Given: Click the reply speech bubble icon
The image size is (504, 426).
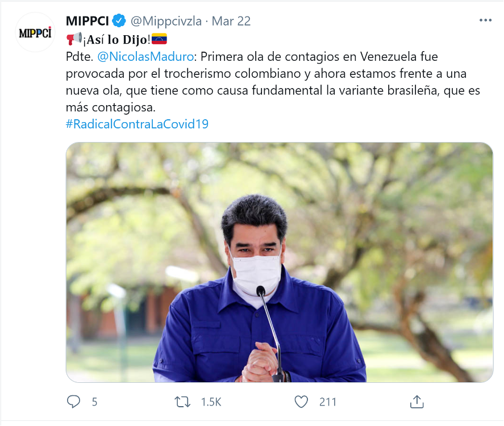Looking at the screenshot, I should 73,402.
